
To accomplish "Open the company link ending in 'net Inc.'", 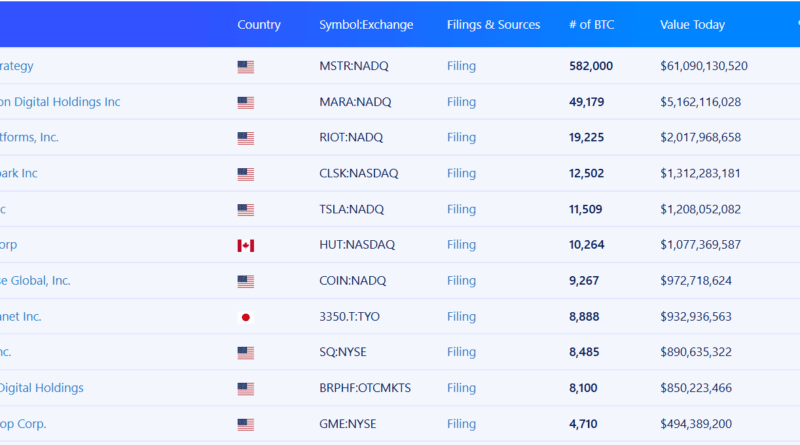I will (20, 316).
